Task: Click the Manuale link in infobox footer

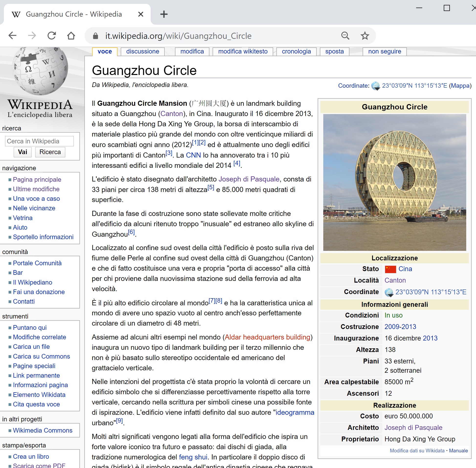Action: (458, 451)
